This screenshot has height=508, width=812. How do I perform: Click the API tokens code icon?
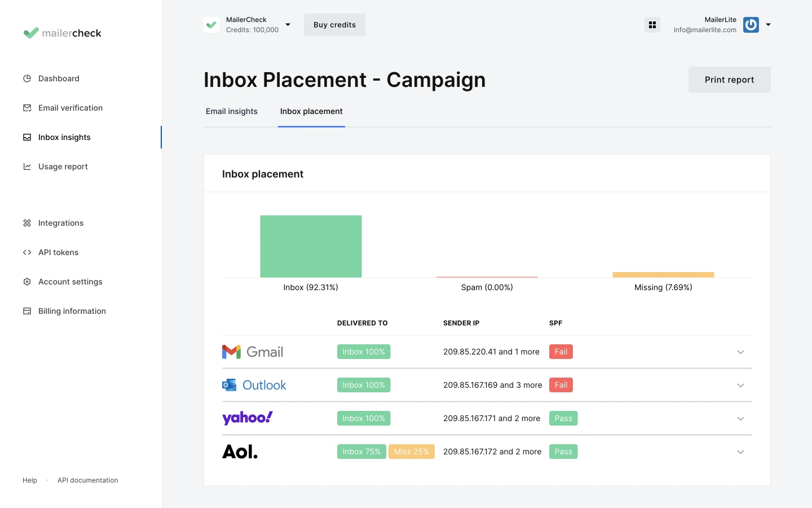point(27,252)
